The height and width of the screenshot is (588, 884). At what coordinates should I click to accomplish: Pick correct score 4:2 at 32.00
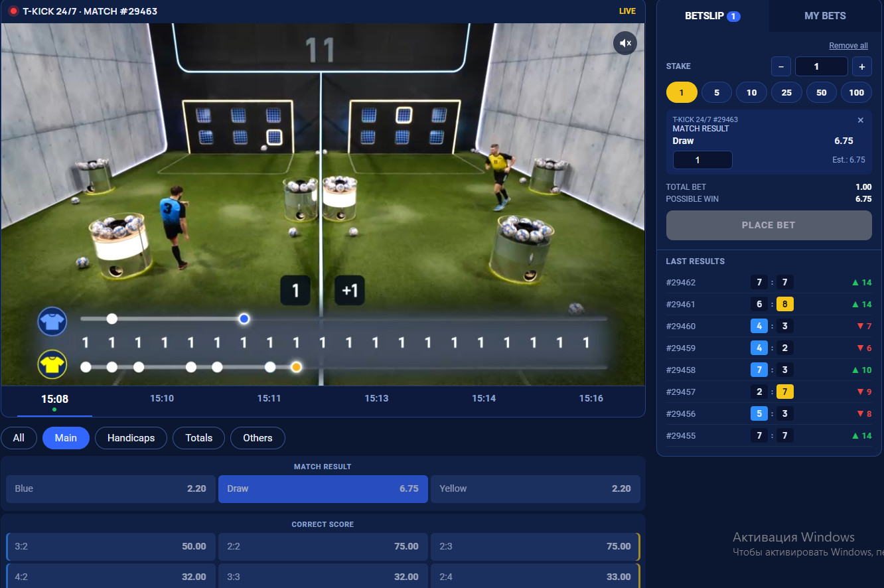point(111,577)
